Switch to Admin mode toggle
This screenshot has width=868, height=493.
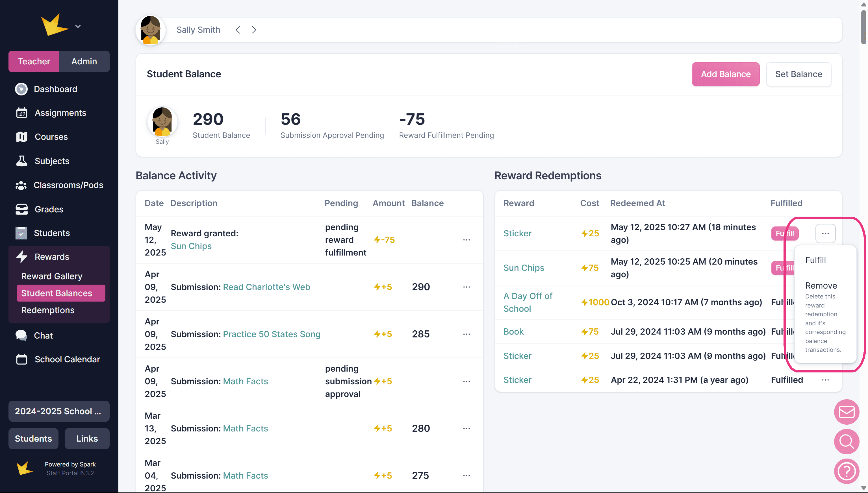(84, 61)
